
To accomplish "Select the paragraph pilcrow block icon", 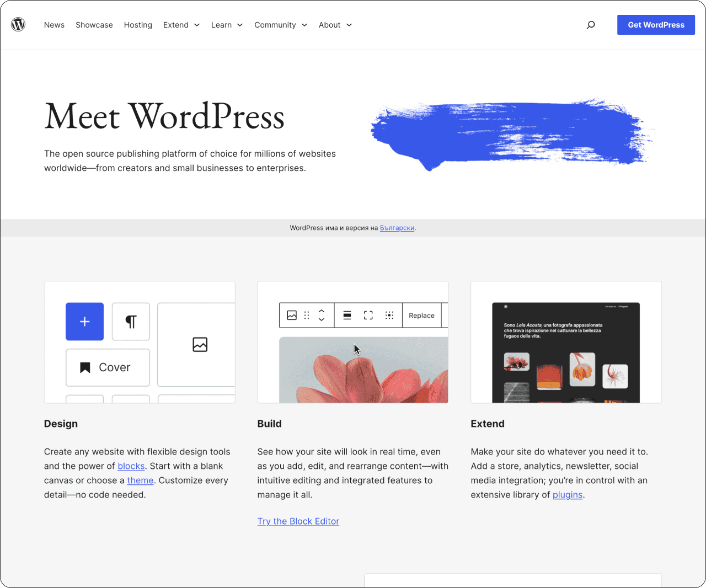I will click(x=131, y=322).
